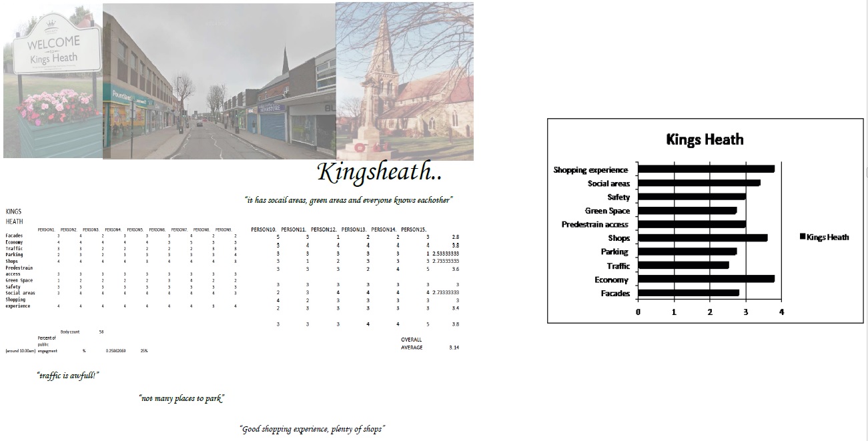Select the church and war memorial photo
Viewport: 868px width, 441px height.
click(404, 80)
